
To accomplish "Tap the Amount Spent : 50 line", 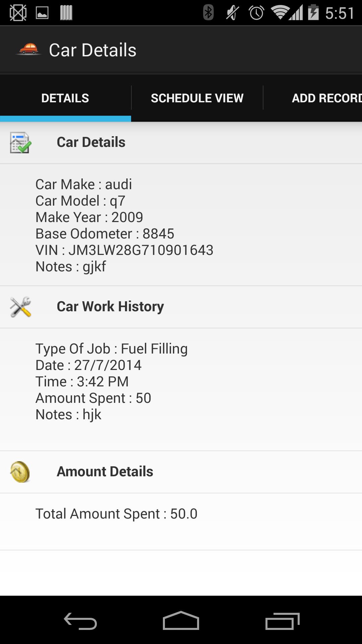I will coord(94,398).
